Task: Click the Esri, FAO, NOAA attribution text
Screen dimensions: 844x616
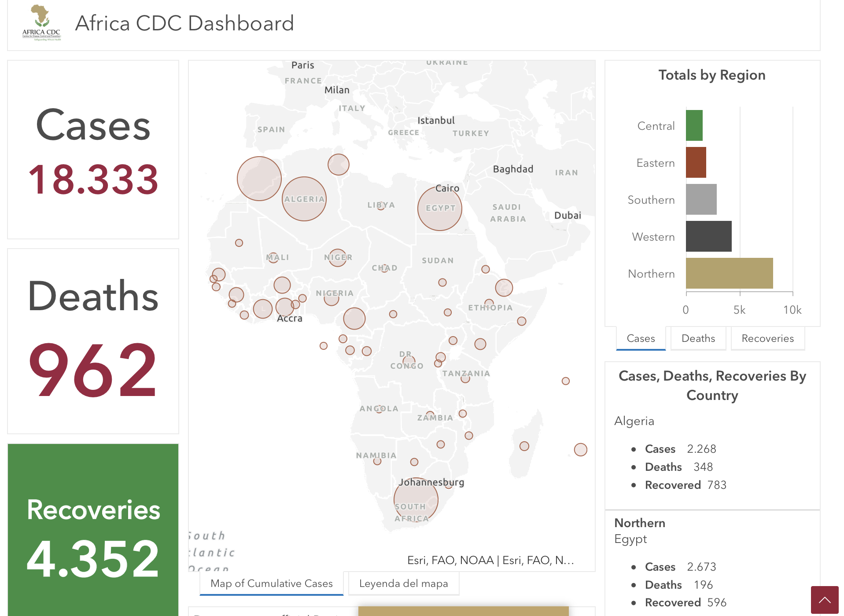Action: tap(490, 560)
